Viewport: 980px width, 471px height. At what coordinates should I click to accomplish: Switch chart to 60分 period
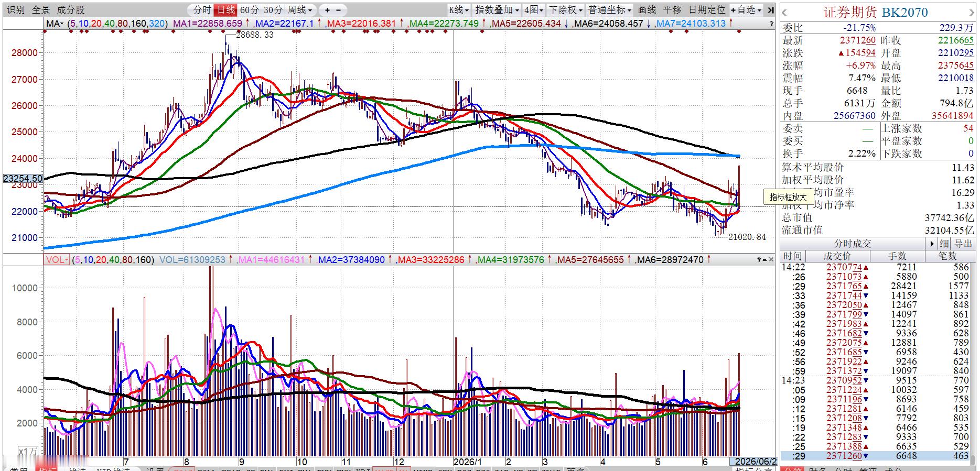[x=250, y=10]
